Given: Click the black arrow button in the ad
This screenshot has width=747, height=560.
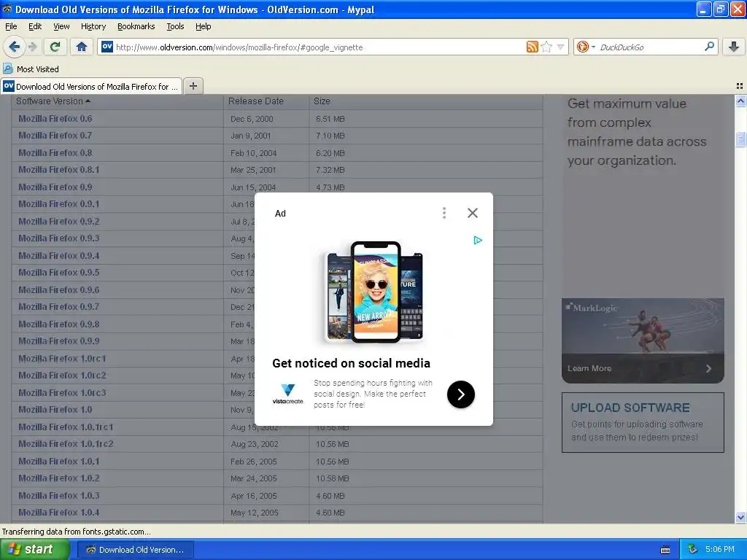Looking at the screenshot, I should 461,394.
